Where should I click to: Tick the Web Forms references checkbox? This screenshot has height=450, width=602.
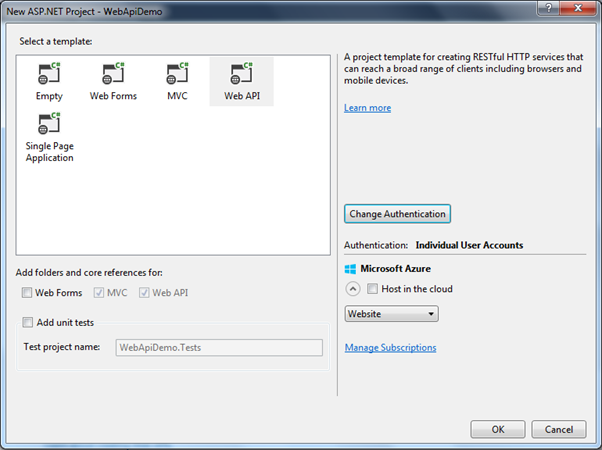coord(27,293)
